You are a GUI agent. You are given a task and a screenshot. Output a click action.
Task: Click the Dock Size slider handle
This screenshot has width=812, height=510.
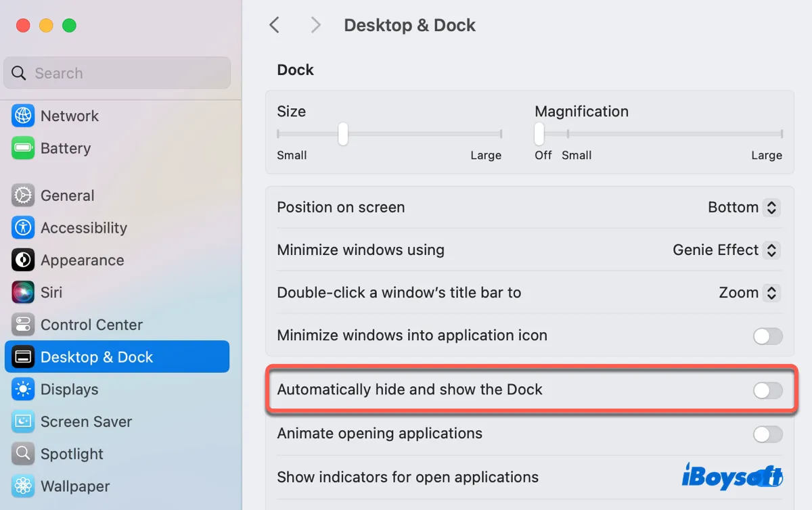point(343,134)
